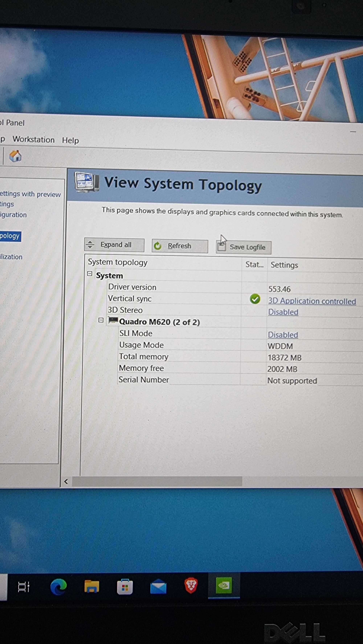Open the Help menu
Screen dimensions: 363x644
(x=70, y=141)
